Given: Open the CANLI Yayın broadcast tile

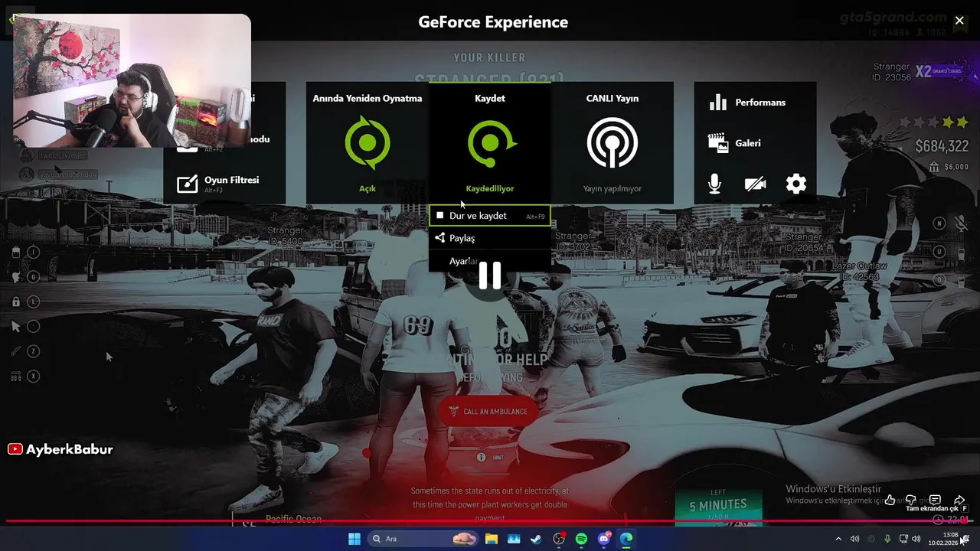Looking at the screenshot, I should (x=612, y=143).
